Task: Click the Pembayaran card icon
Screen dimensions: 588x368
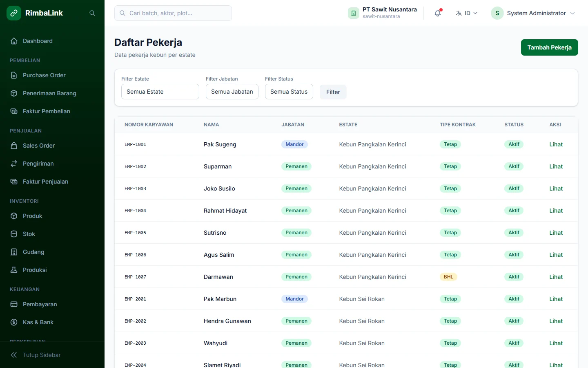Action: coord(14,304)
